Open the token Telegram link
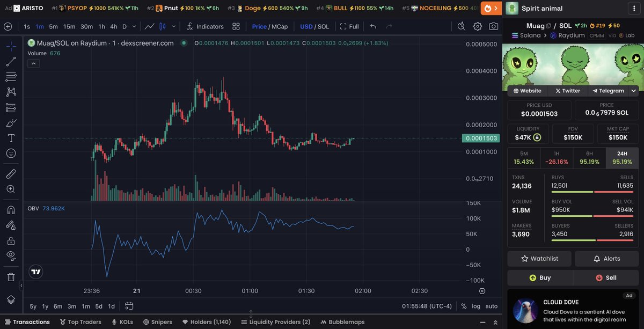 (x=608, y=91)
